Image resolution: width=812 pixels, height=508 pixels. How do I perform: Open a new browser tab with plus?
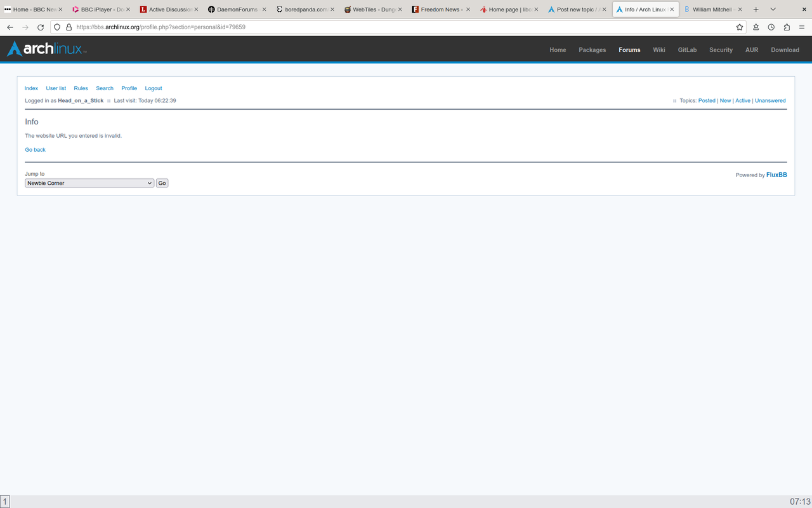click(x=756, y=10)
